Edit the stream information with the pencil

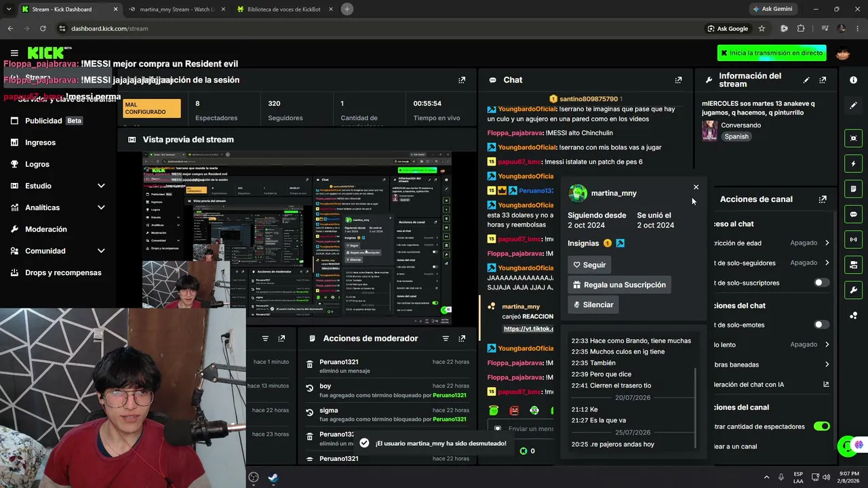tap(806, 80)
